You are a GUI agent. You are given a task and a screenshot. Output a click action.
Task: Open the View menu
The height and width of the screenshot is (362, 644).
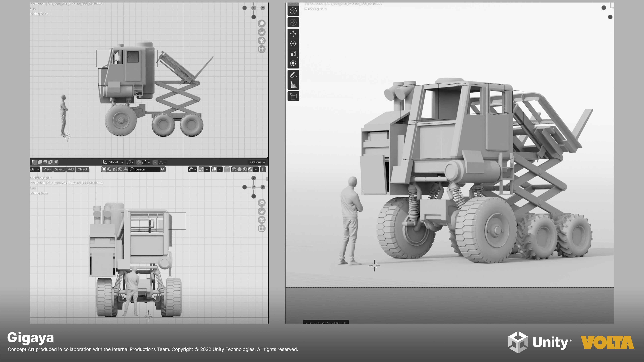(47, 169)
